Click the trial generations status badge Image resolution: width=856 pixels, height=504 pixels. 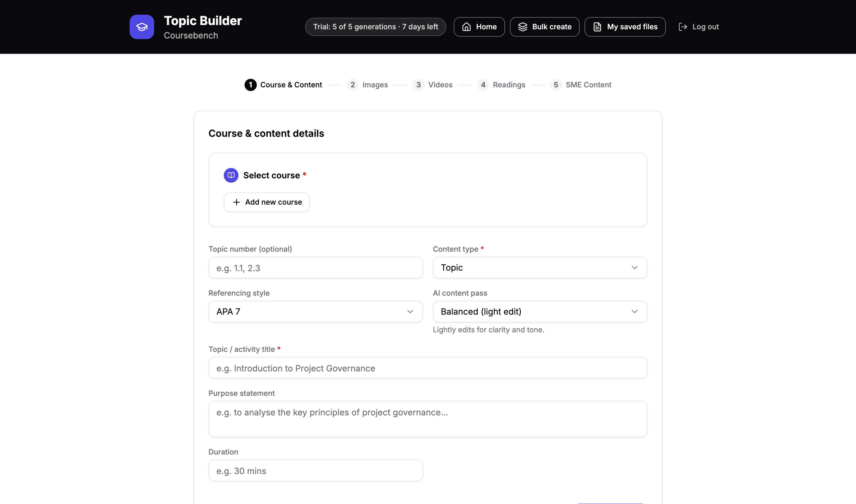[x=375, y=27]
